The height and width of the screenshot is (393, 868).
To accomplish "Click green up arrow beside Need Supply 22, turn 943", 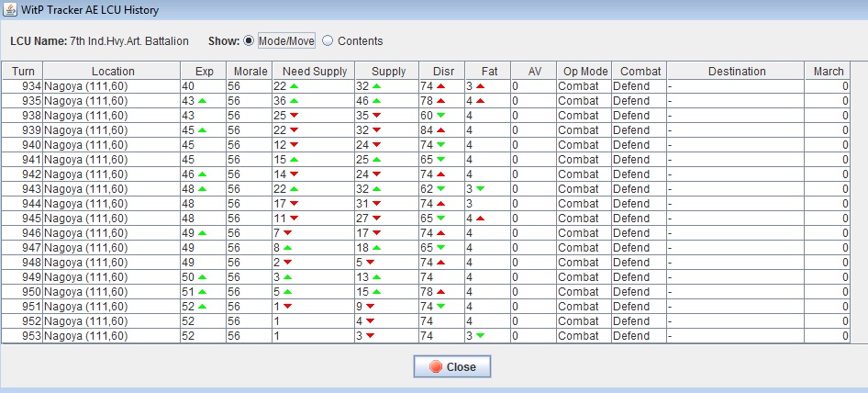I will point(294,189).
